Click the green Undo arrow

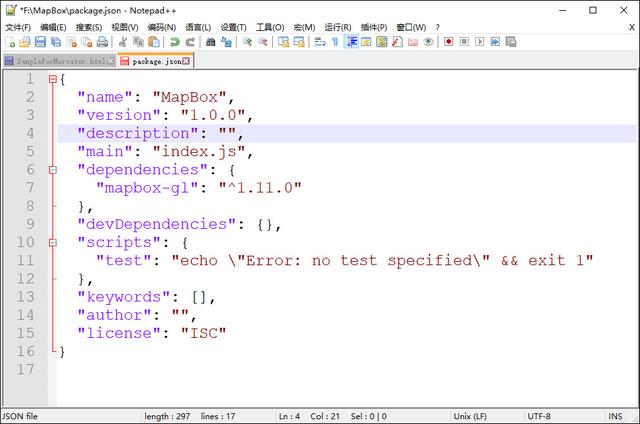[x=175, y=42]
